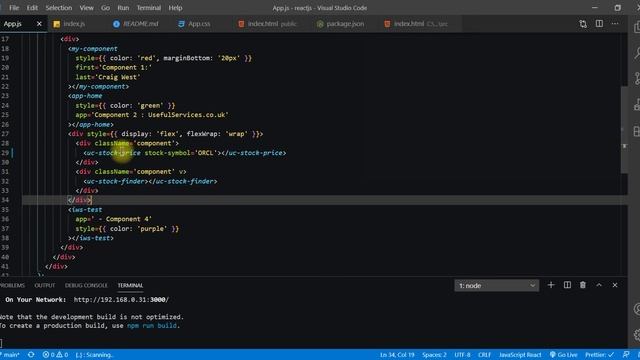Open the 1: node terminal dropdown
This screenshot has height=360, width=640.
(496, 286)
